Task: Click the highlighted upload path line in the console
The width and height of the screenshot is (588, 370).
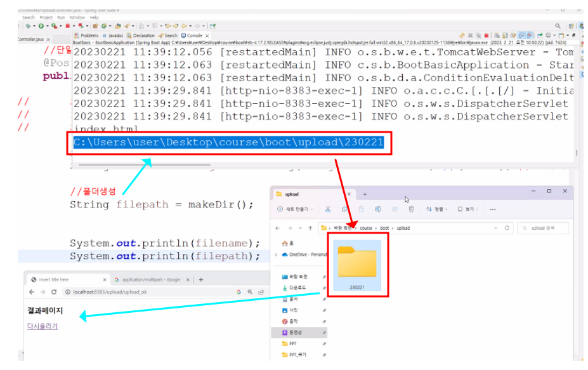Action: tap(228, 142)
